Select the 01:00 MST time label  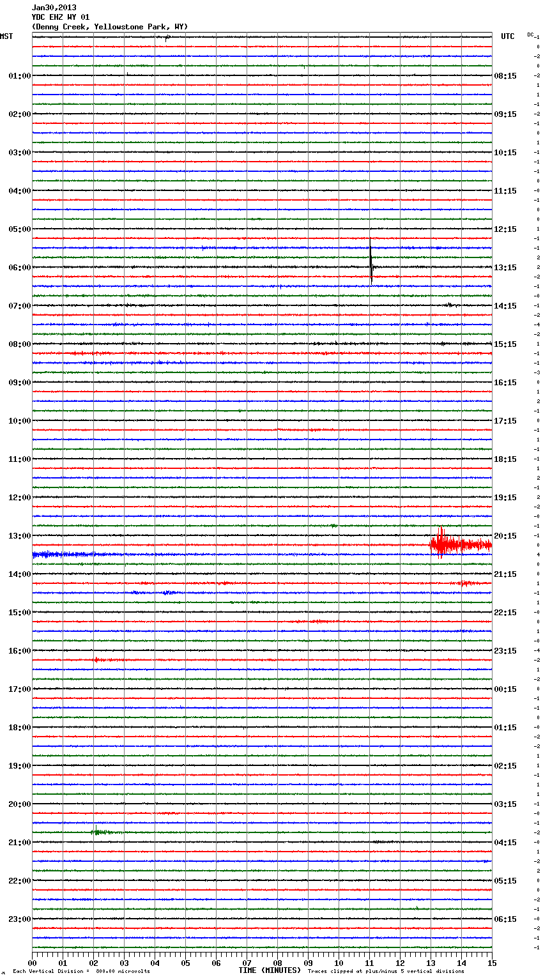pyautogui.click(x=20, y=76)
